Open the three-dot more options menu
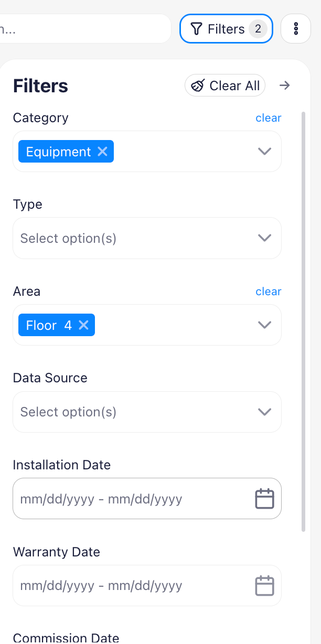The image size is (321, 644). pyautogui.click(x=296, y=29)
